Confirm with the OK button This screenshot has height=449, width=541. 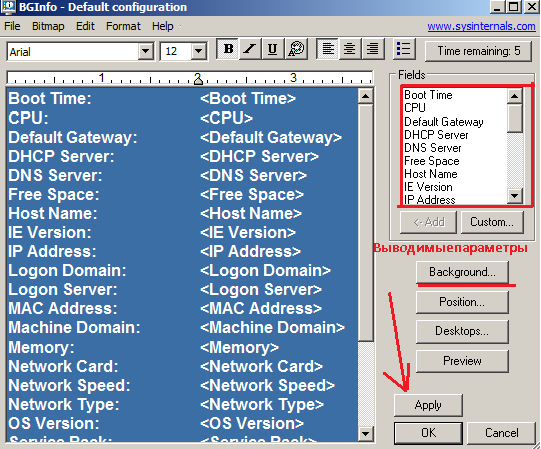tap(428, 433)
